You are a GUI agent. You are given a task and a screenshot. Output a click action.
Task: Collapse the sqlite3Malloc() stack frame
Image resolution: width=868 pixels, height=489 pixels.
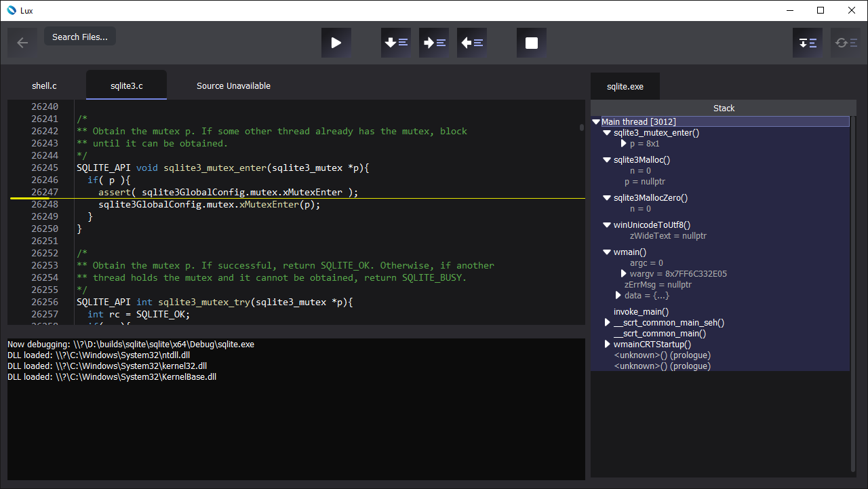[x=607, y=160]
